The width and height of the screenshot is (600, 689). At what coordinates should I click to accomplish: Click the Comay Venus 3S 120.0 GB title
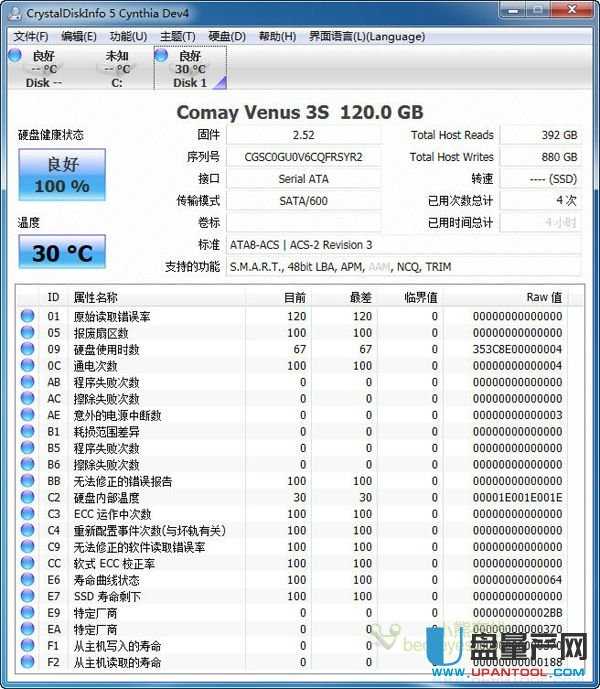[300, 112]
